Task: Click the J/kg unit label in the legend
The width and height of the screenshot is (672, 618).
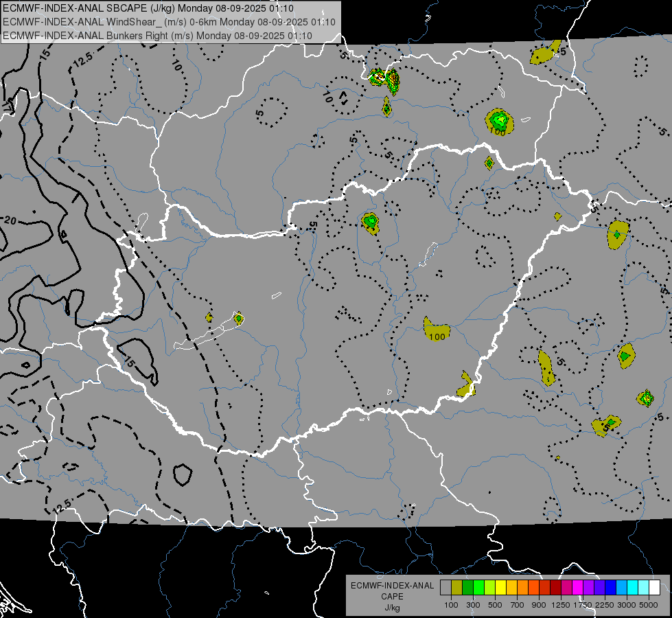Action: point(392,608)
